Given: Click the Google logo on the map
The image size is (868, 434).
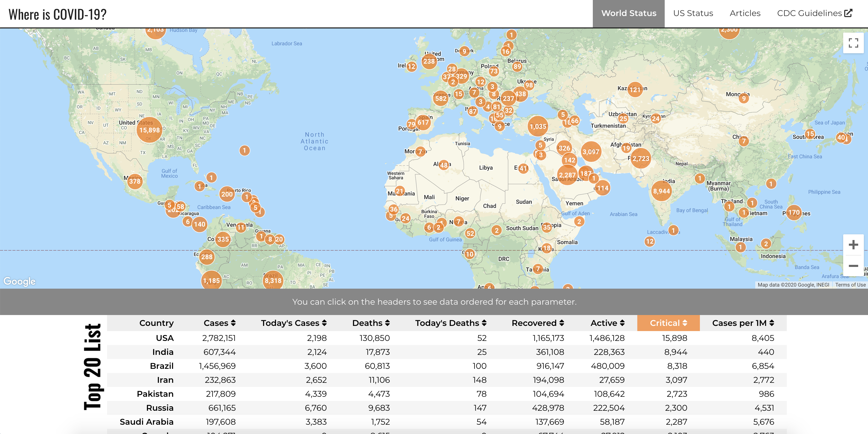Looking at the screenshot, I should (20, 281).
